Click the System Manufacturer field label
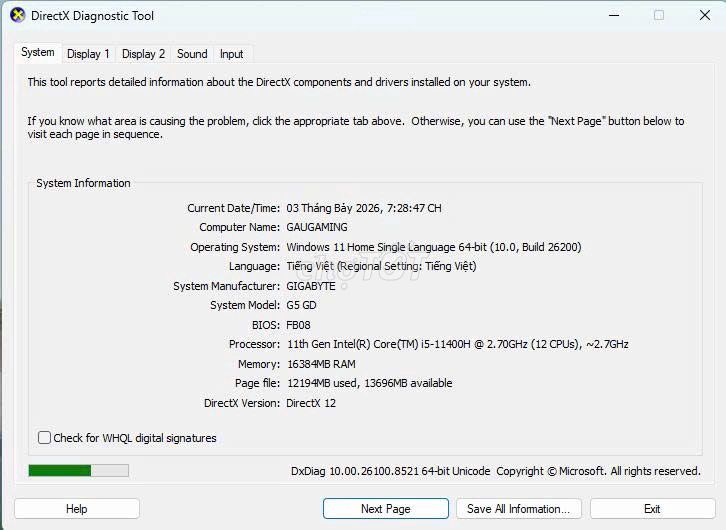Viewport: 726px width, 530px height. pyautogui.click(x=226, y=286)
